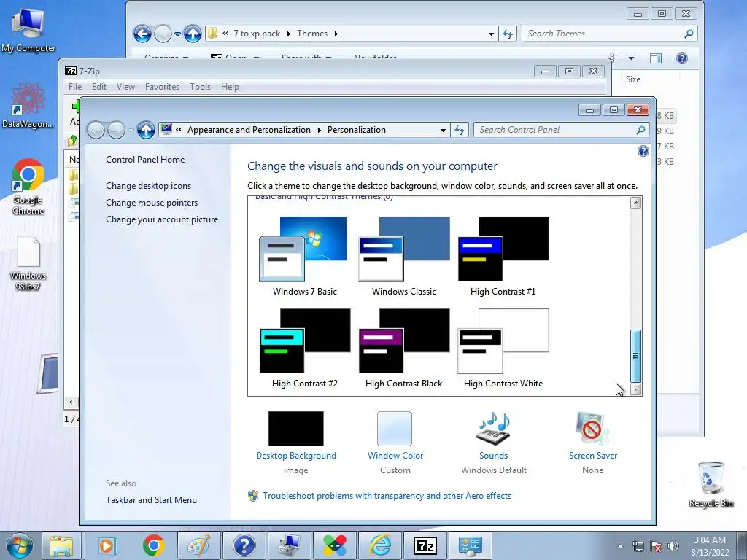This screenshot has height=560, width=747.
Task: Show hidden system tray icons
Action: (x=620, y=546)
